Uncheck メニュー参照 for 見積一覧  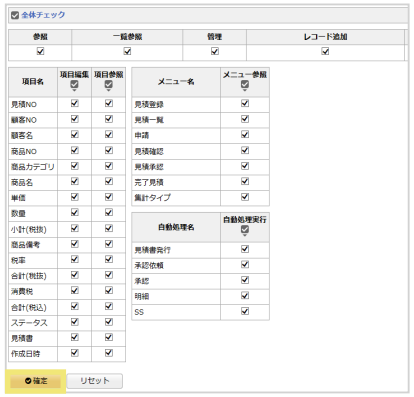click(245, 119)
